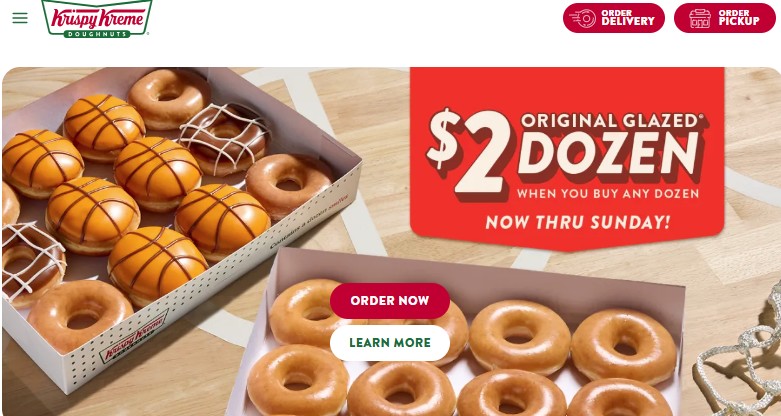Image resolution: width=781 pixels, height=416 pixels.
Task: Click the DOZEN headline on the banner
Action: pyautogui.click(x=608, y=155)
